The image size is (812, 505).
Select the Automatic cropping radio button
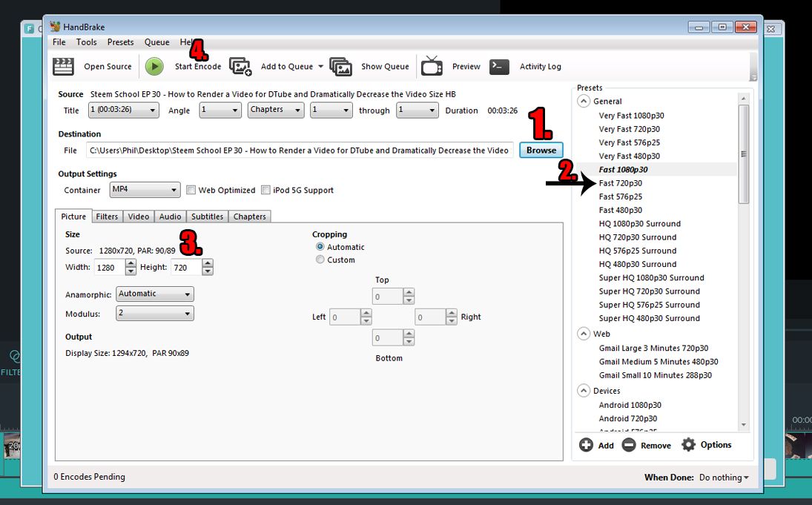(320, 246)
